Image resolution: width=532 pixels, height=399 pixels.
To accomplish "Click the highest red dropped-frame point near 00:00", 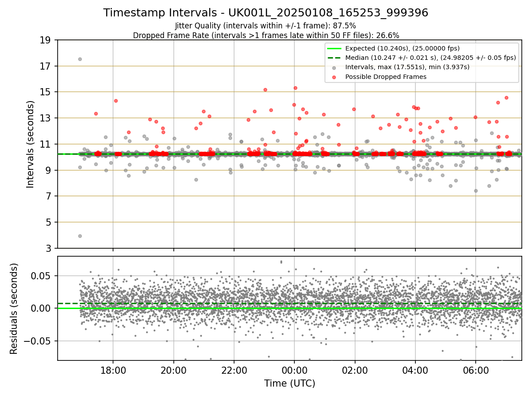I will (x=295, y=88).
